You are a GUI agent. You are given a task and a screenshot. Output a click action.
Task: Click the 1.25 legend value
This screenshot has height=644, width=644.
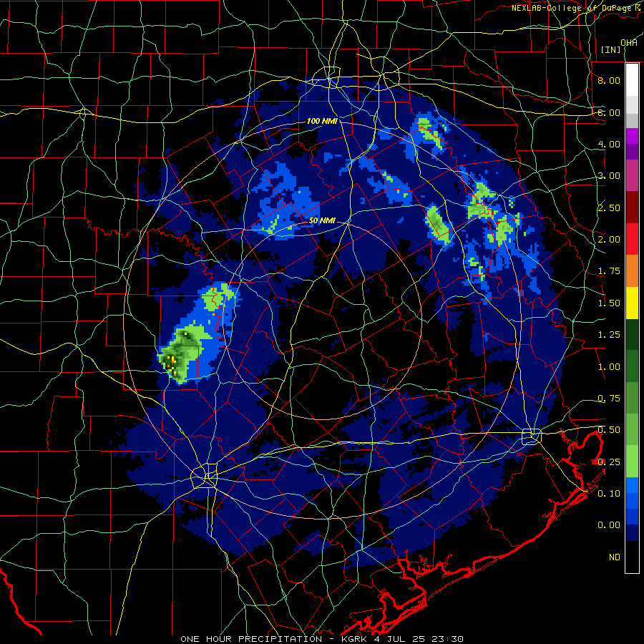pos(609,335)
